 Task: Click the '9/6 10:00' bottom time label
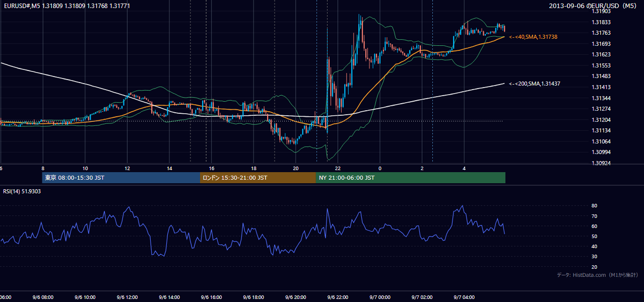click(85, 297)
